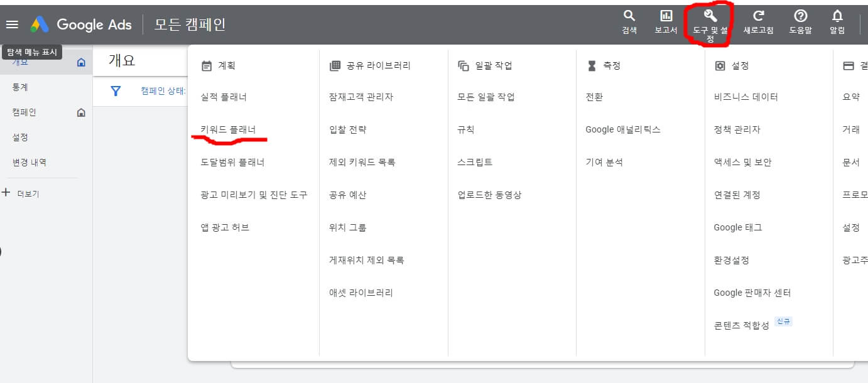Open 정책 관리자
Image resolution: width=868 pixels, height=383 pixels.
(x=737, y=130)
